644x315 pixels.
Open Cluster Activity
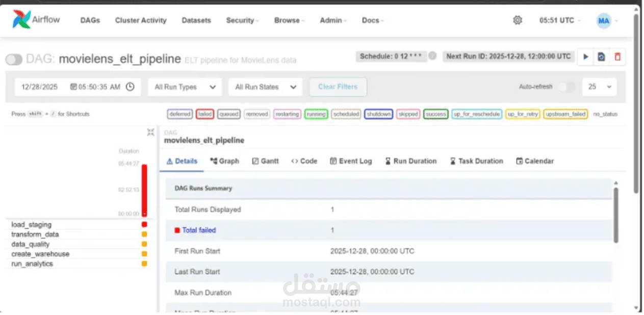pyautogui.click(x=141, y=20)
